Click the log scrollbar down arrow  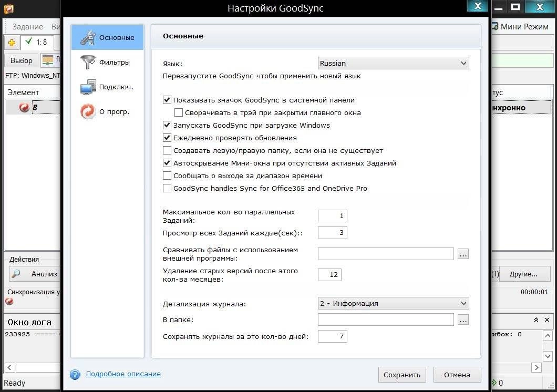click(548, 356)
